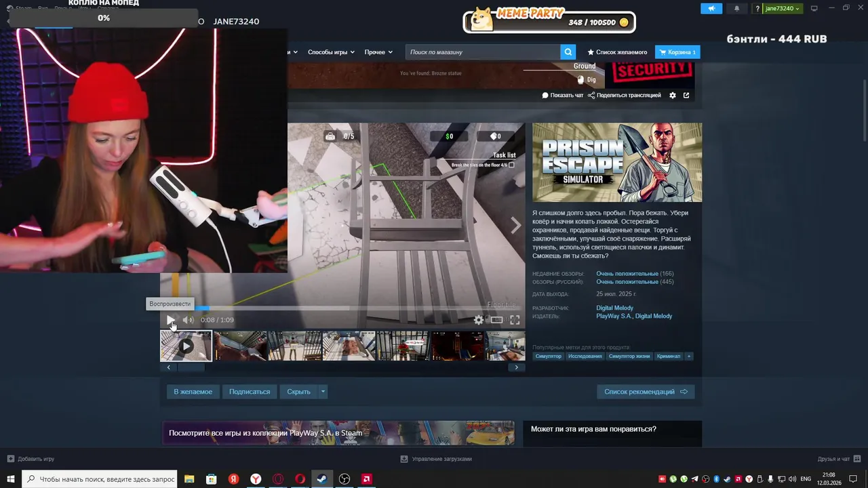Open Steam help question mark icon
868x488 pixels.
(757, 9)
